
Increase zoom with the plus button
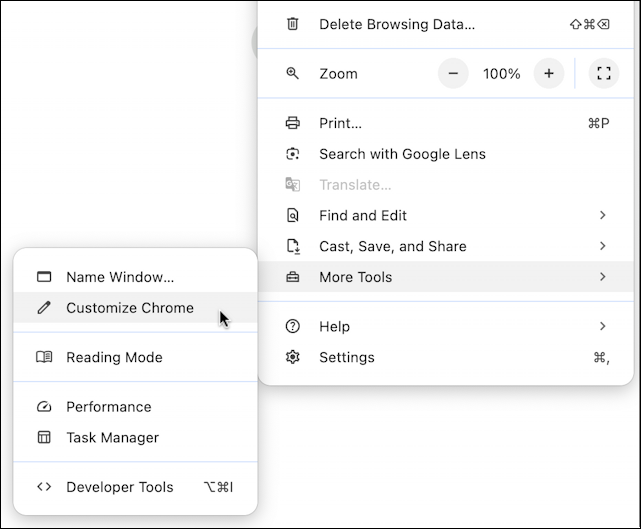(549, 74)
